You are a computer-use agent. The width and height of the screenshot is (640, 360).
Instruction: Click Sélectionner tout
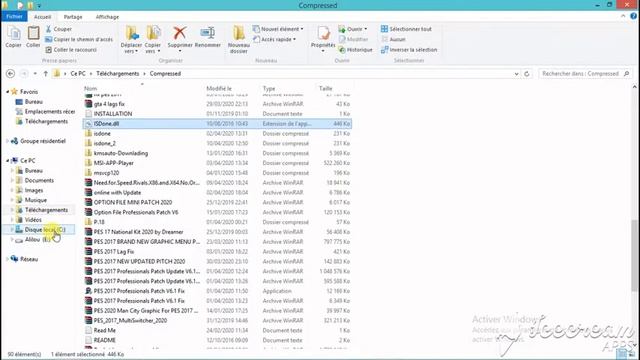[406, 29]
